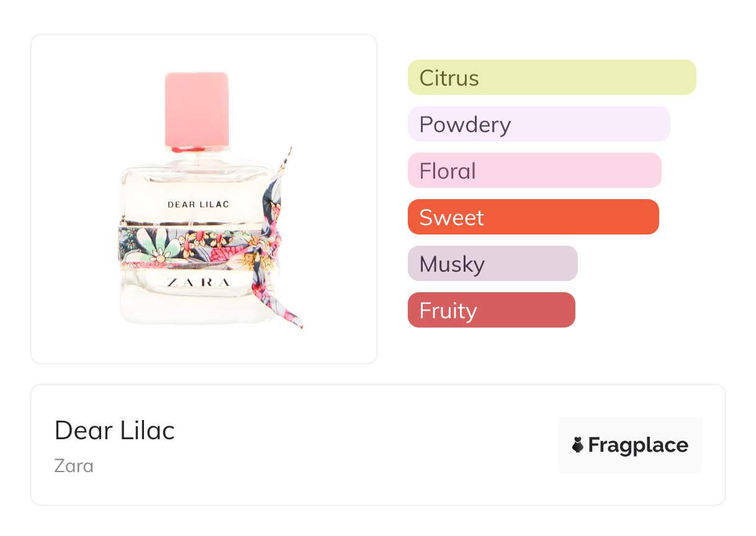Select the Powdery accord bar
Image resolution: width=756 pixels, height=536 pixels.
click(539, 124)
